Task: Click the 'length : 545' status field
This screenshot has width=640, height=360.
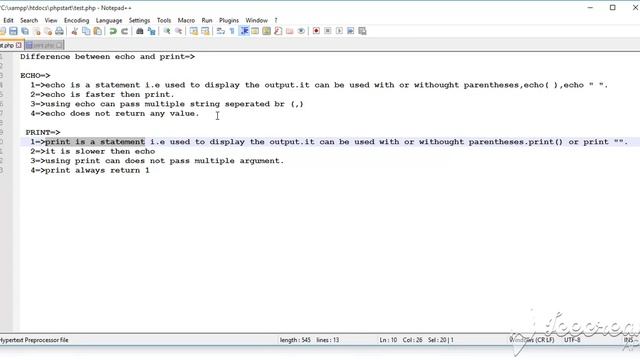Action: point(295,340)
